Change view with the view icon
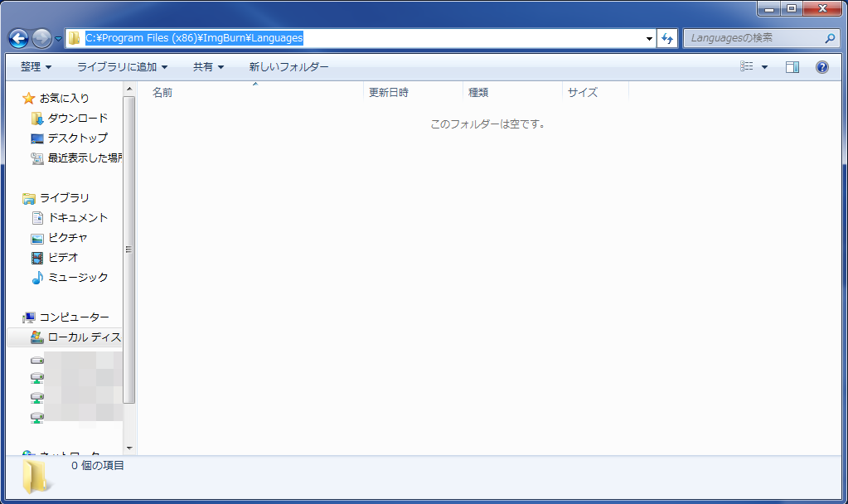The height and width of the screenshot is (504, 848). tap(746, 66)
